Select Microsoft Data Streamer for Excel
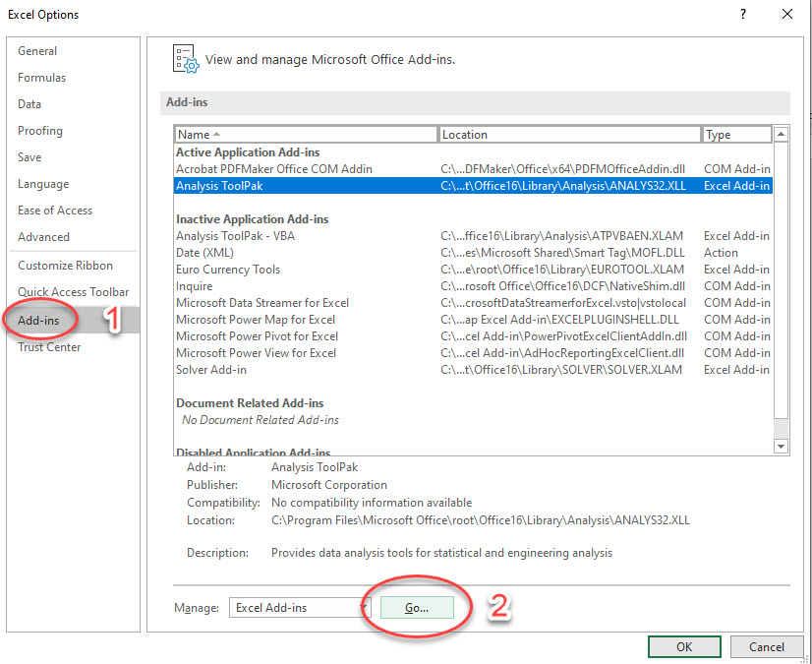This screenshot has height=664, width=812. click(473, 303)
